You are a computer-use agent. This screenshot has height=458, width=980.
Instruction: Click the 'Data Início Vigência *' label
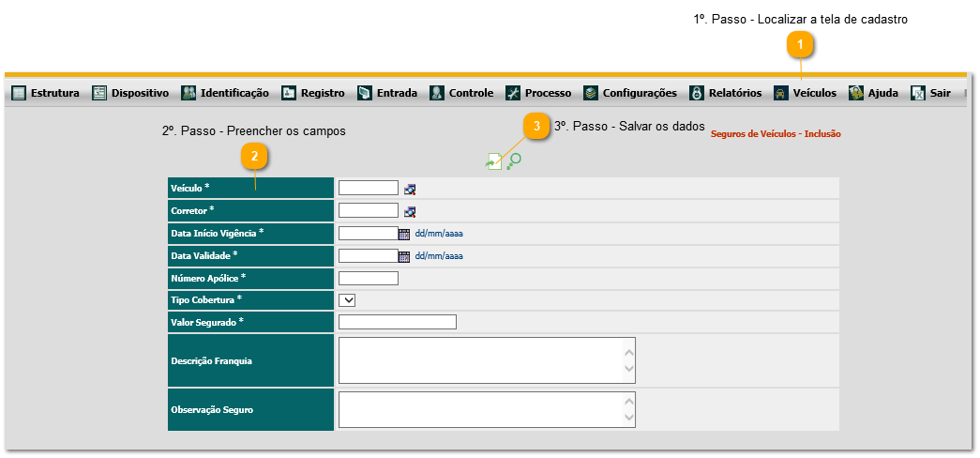coord(217,233)
